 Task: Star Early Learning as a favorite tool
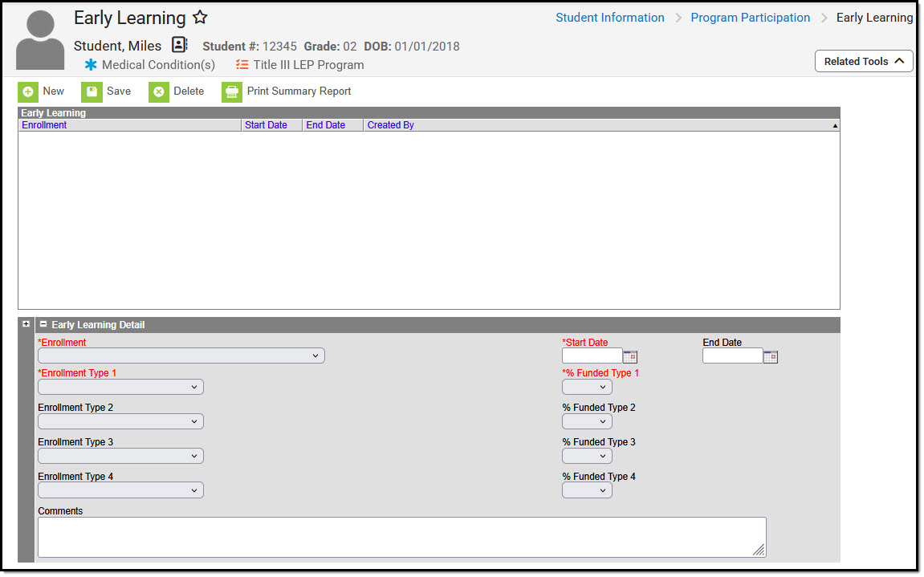[x=199, y=17]
